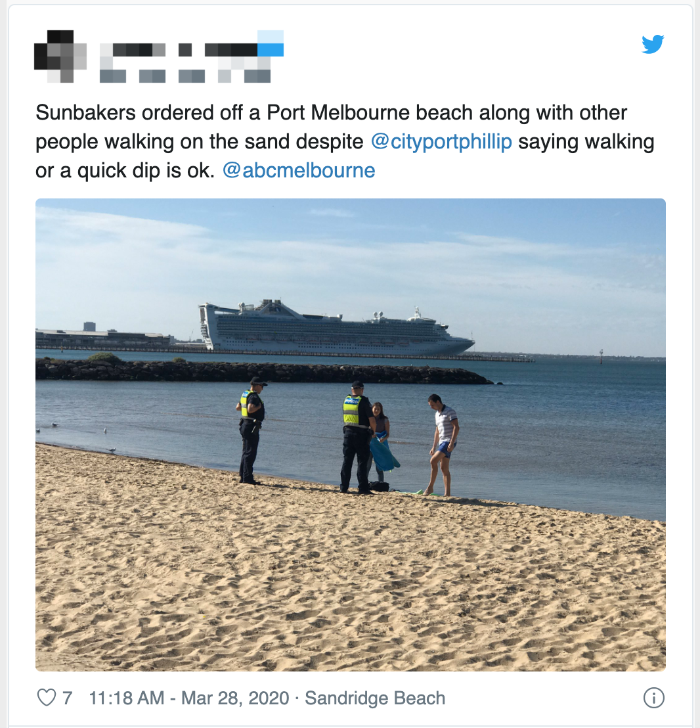Click the rock breakwater in the photo
700x728 pixels.
(265, 371)
